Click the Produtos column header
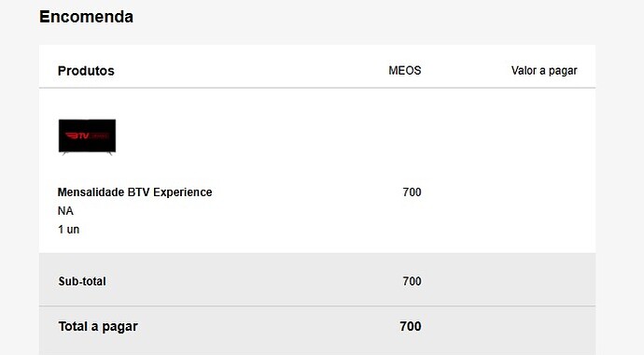 click(x=86, y=71)
